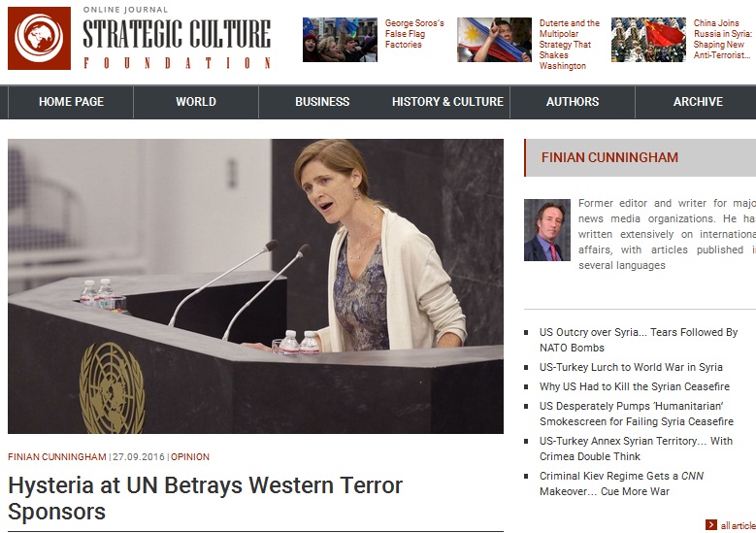Open the Duterte article flag thumbnail
This screenshot has height=533, width=756.
(494, 40)
